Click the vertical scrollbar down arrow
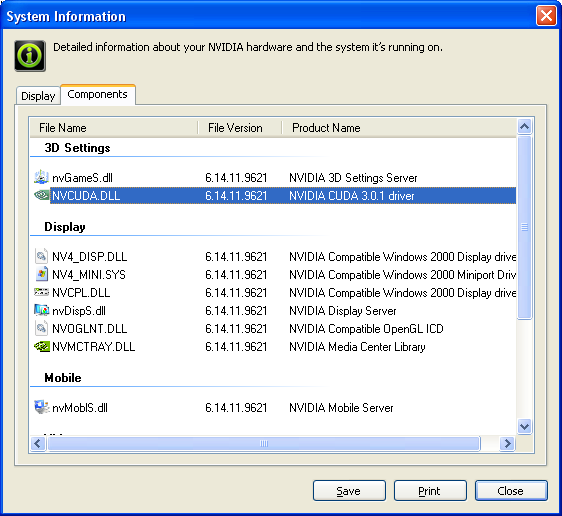Screen dimensions: 562x516 point(524,426)
